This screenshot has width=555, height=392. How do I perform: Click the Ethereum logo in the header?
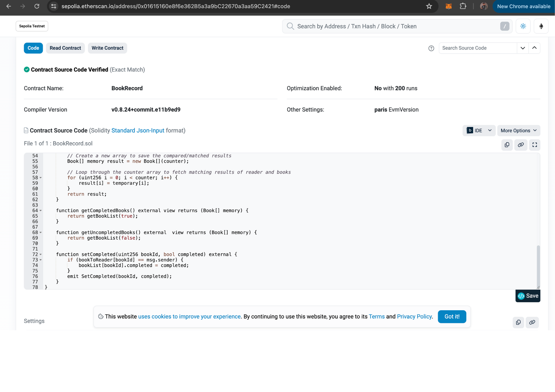pyautogui.click(x=541, y=26)
